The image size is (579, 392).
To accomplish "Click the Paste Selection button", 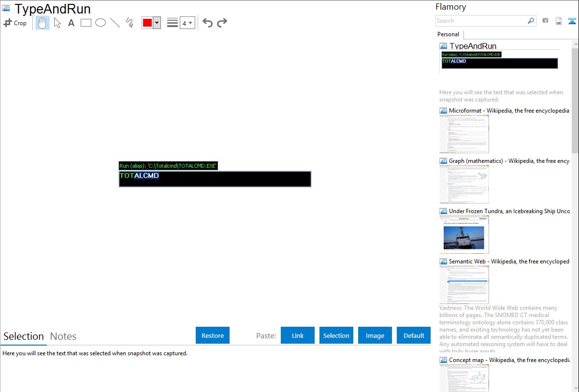I will pyautogui.click(x=336, y=335).
